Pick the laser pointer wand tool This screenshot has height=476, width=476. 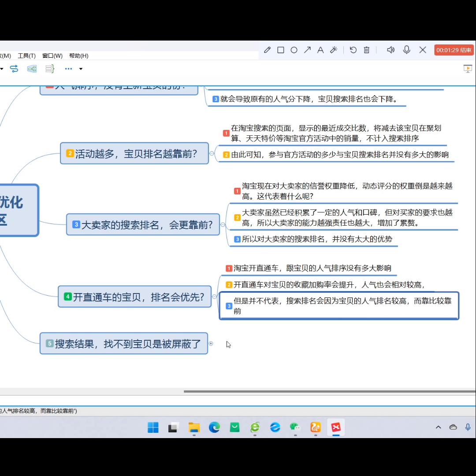point(334,50)
